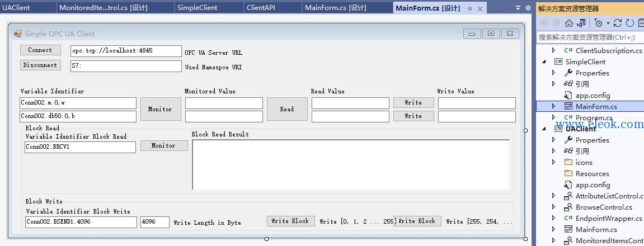Click the Conn002.BSEND1.4096 block write field
The image size is (644, 246).
[x=81, y=222]
